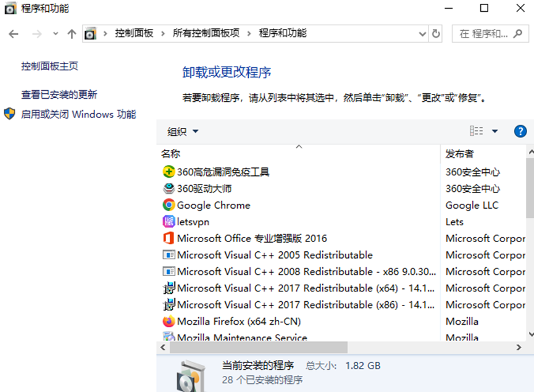Screen dimensions: 534x392
Task: Click the Mozilla Firefox icon in list
Action: (x=169, y=321)
